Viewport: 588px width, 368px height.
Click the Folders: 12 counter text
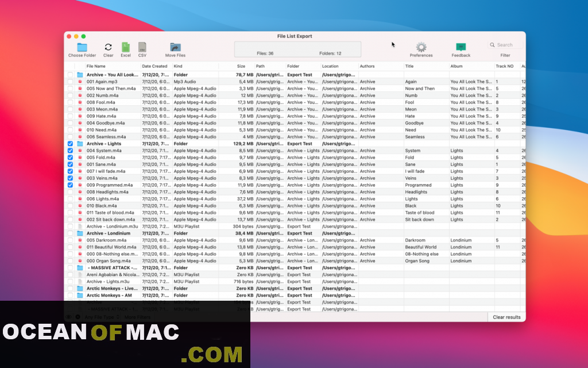click(330, 53)
